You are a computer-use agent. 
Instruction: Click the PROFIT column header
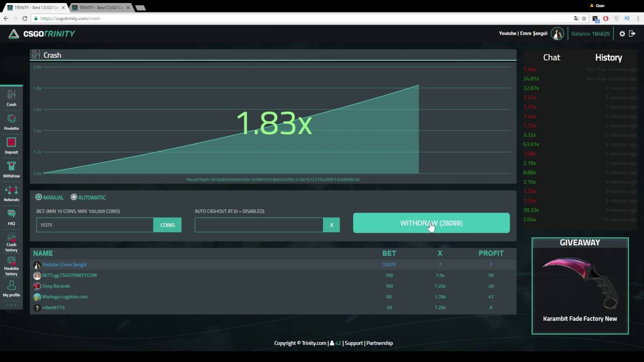point(491,253)
